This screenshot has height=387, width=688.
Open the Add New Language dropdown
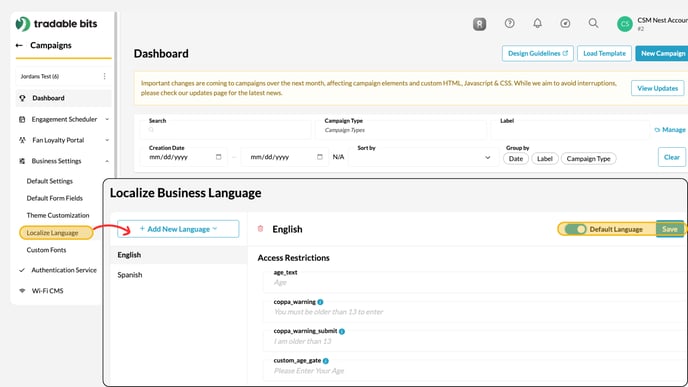click(178, 229)
